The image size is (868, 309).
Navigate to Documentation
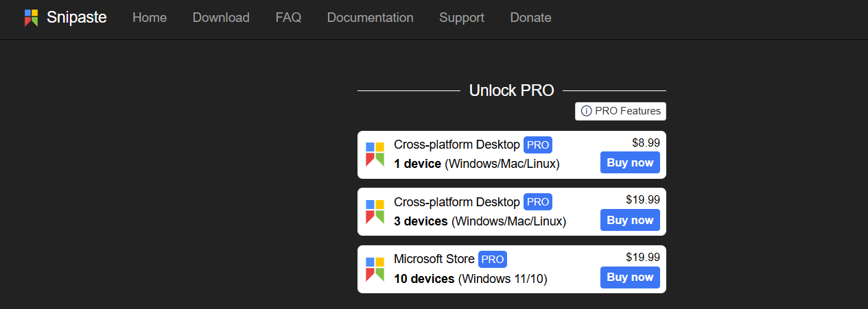pyautogui.click(x=371, y=18)
